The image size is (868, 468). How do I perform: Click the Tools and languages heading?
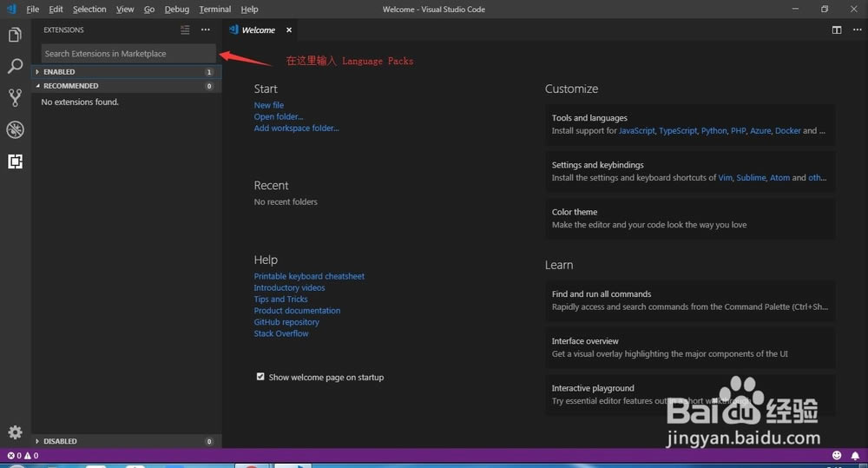click(589, 118)
